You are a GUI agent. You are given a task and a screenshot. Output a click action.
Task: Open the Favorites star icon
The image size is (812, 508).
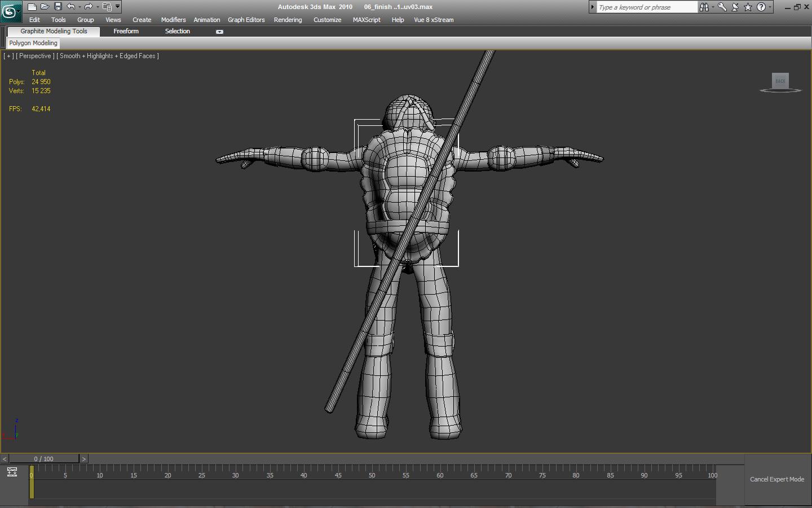pos(748,7)
